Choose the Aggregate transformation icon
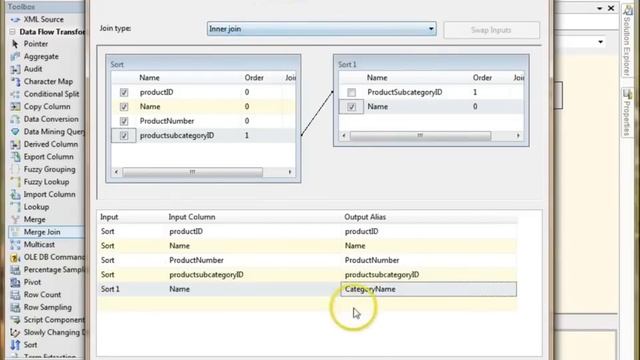The image size is (640, 360). [15, 56]
